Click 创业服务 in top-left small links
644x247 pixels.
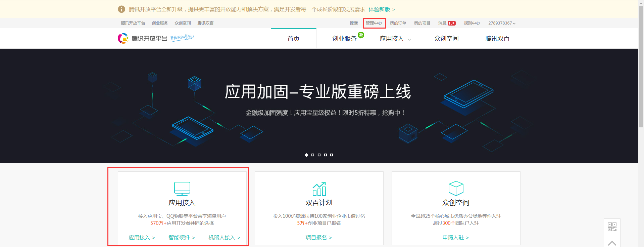point(160,23)
